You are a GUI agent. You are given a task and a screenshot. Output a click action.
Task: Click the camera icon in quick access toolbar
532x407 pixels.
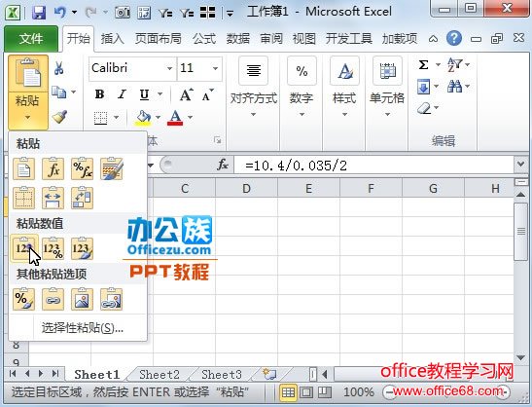[123, 13]
